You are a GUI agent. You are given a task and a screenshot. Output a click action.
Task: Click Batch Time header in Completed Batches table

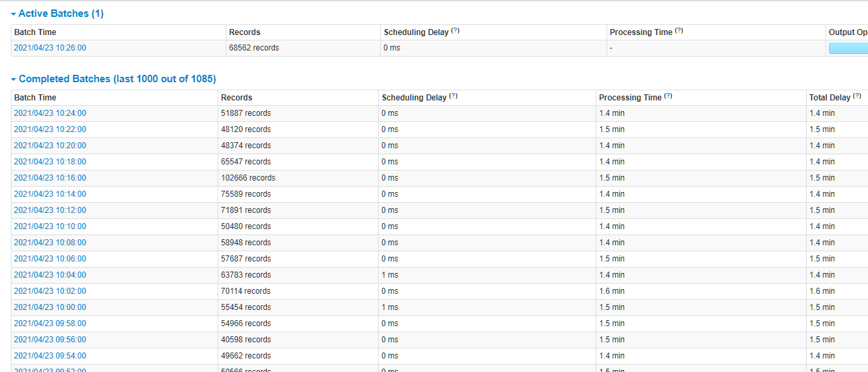pos(35,98)
